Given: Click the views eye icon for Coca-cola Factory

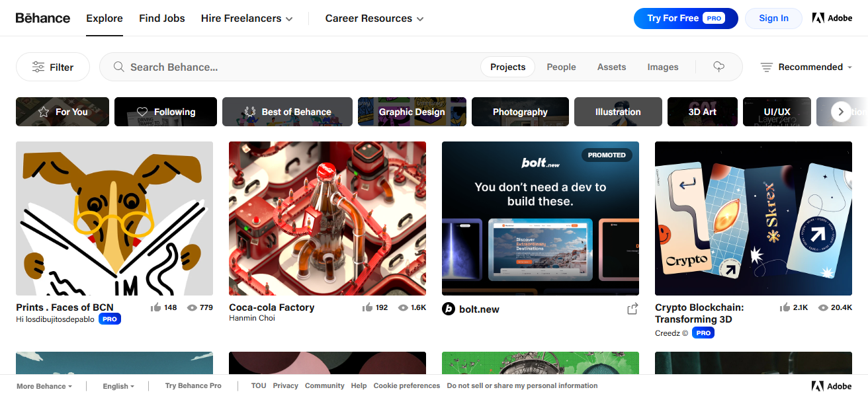Looking at the screenshot, I should (x=403, y=307).
